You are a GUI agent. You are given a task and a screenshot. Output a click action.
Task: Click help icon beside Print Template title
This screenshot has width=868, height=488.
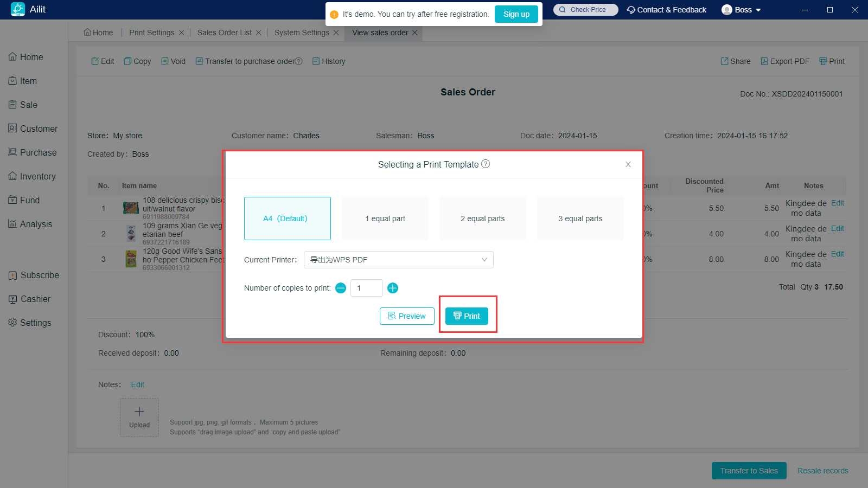pyautogui.click(x=486, y=164)
